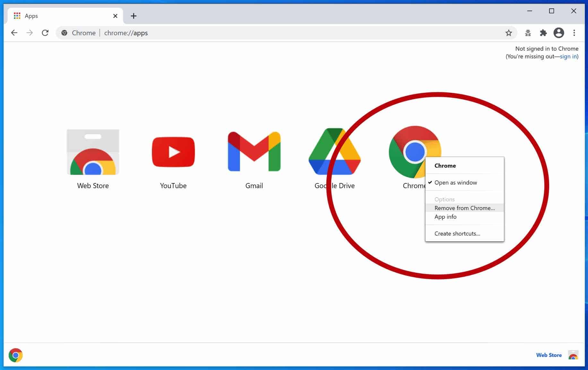Select the Apps tab
This screenshot has width=588, height=370.
click(65, 16)
